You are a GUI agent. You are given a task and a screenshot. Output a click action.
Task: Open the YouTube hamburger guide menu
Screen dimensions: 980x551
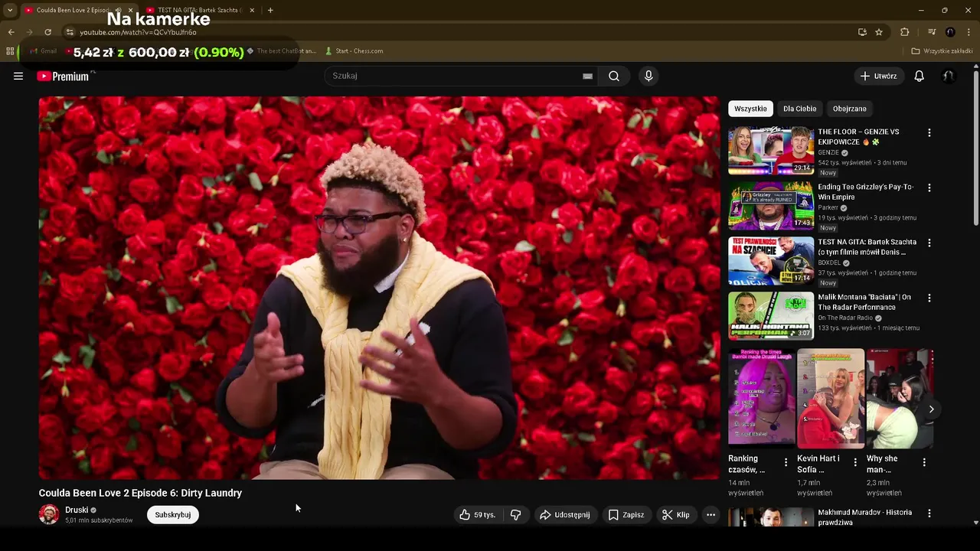click(18, 76)
